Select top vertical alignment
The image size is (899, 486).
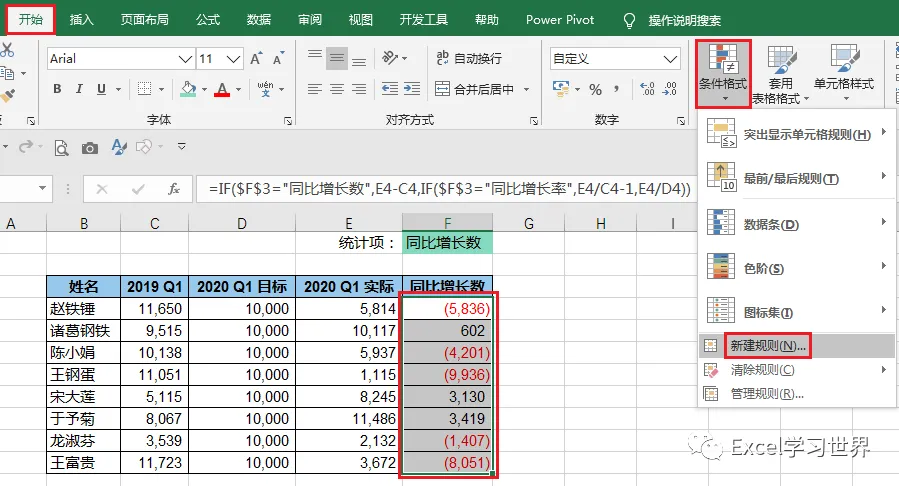tap(315, 58)
